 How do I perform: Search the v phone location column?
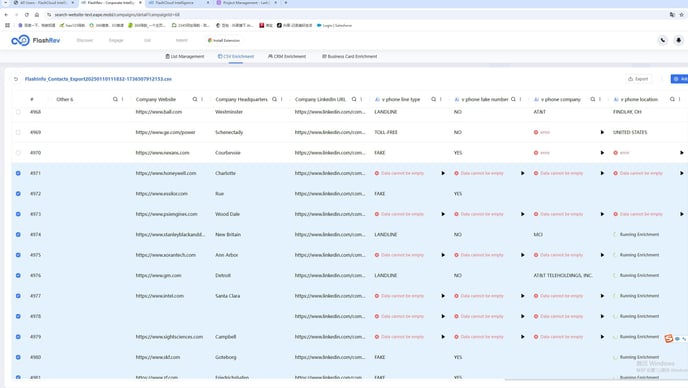(x=672, y=99)
